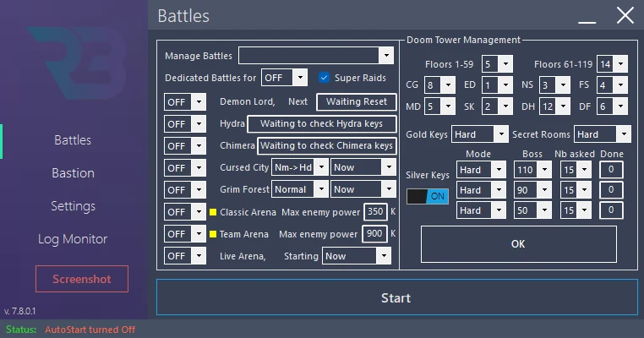Click the Hydra keys status field

click(322, 123)
